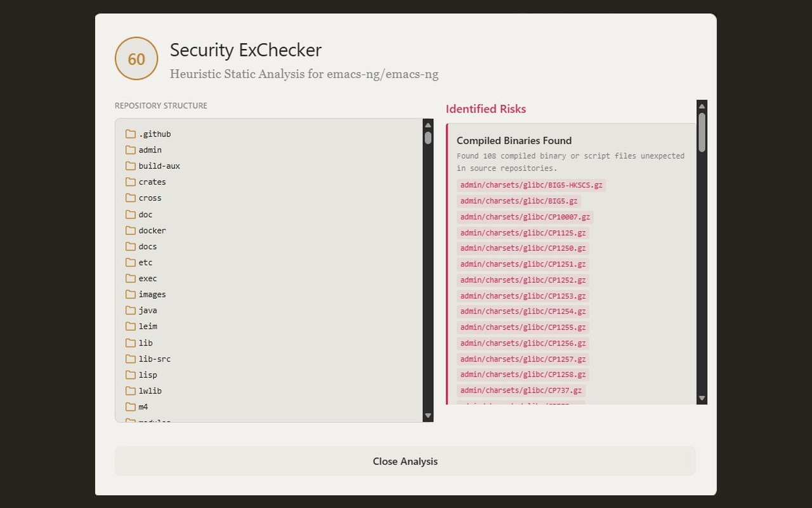Image resolution: width=812 pixels, height=508 pixels.
Task: Click the Close Analysis button
Action: 405,461
